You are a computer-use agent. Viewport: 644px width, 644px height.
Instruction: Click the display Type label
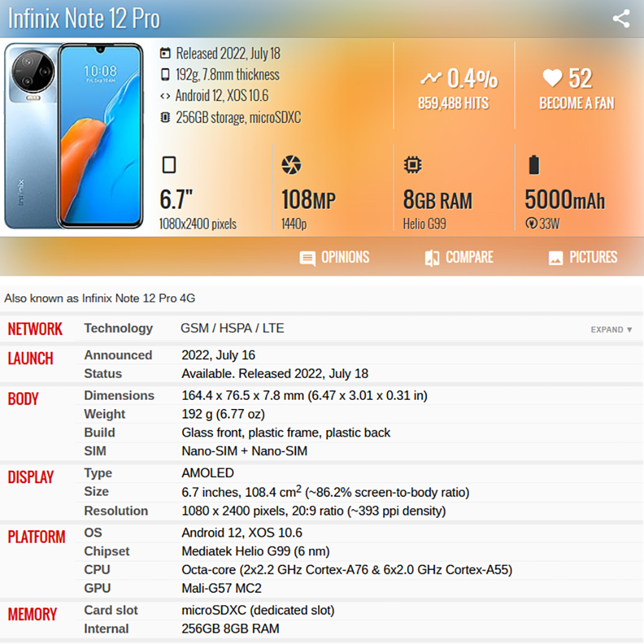[98, 473]
